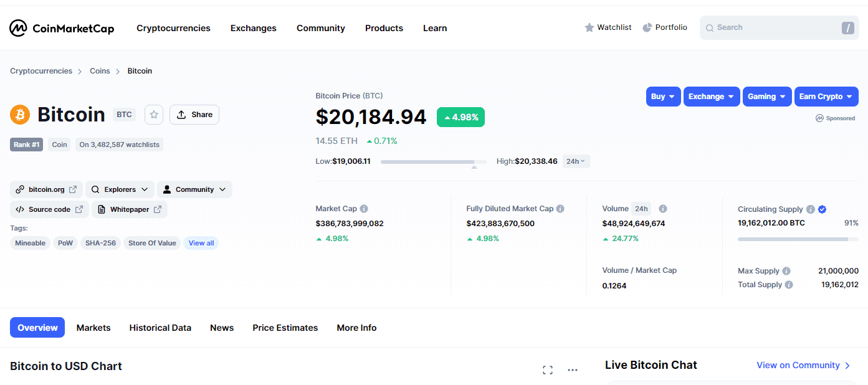Click the Mineable tag
The height and width of the screenshot is (385, 868).
tap(31, 243)
